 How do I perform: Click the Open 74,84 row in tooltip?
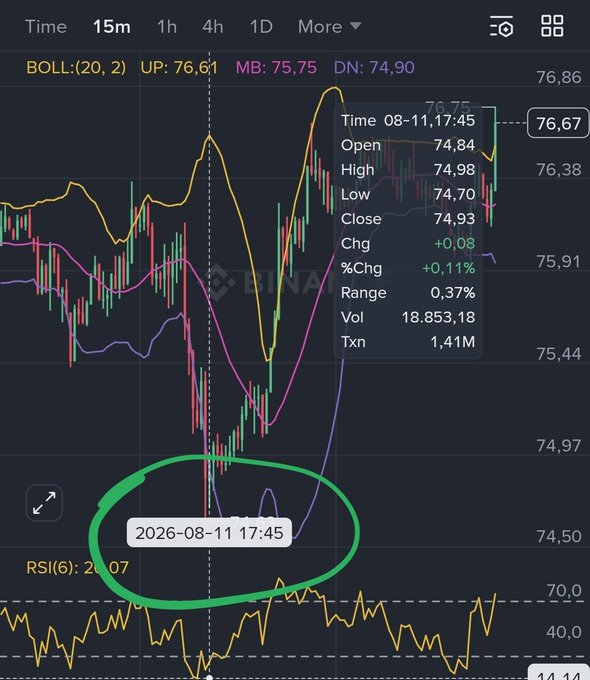click(x=408, y=145)
